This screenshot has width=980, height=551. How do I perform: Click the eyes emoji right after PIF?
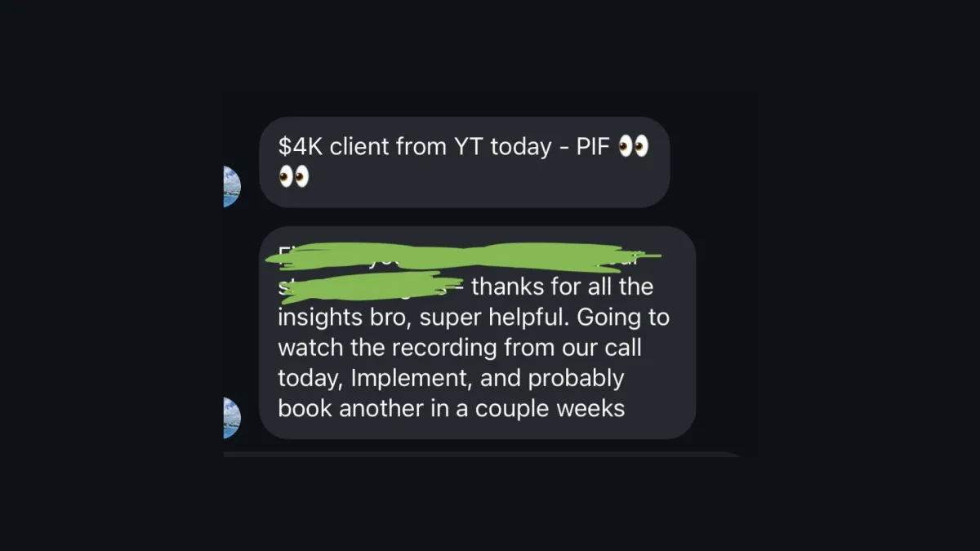tap(634, 147)
